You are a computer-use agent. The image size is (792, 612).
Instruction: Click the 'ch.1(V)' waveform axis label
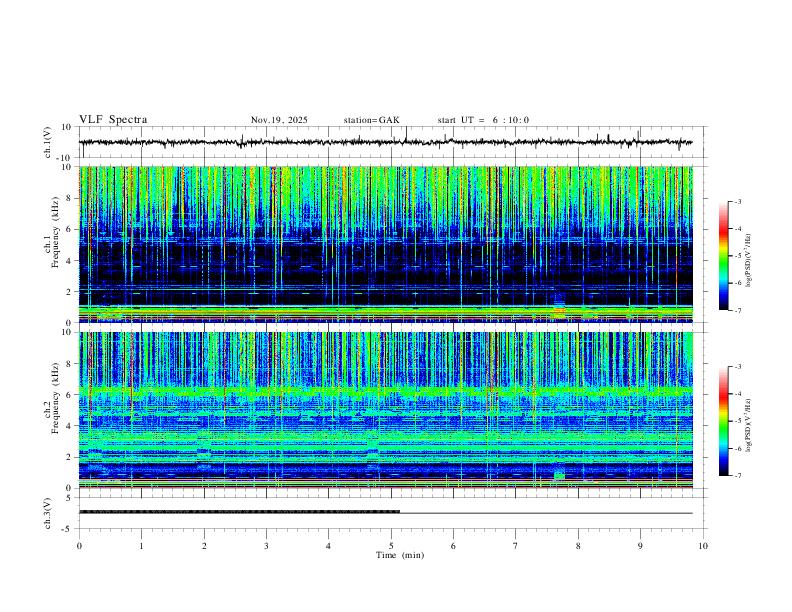tap(48, 142)
